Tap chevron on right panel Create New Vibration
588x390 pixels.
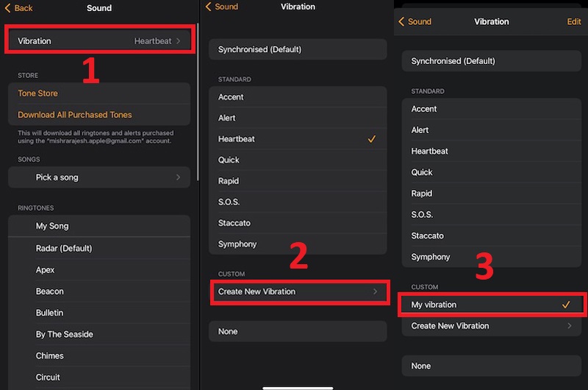coord(570,326)
